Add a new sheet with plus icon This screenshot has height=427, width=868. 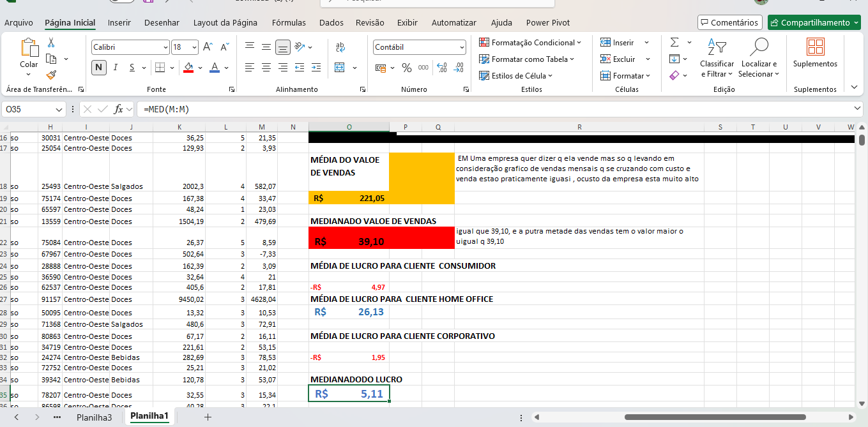[x=208, y=417]
